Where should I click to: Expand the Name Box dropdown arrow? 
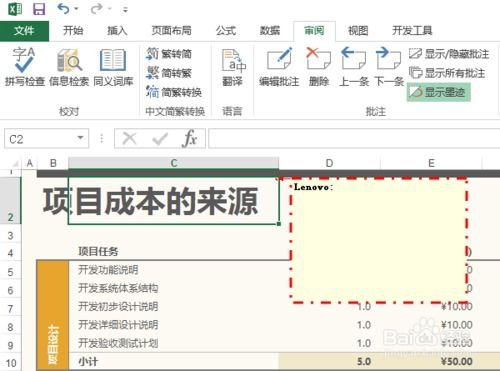pos(80,138)
